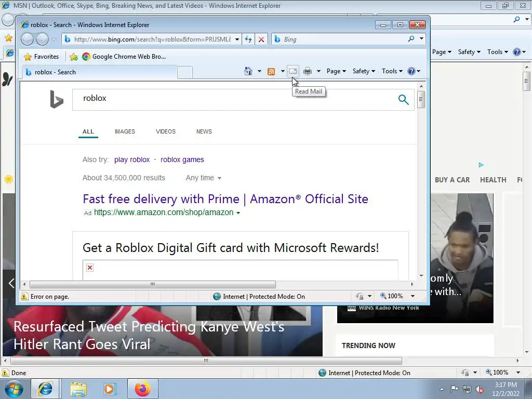Screen dimensions: 532x399
Task: Open the Page menu in front window
Action: [x=336, y=71]
